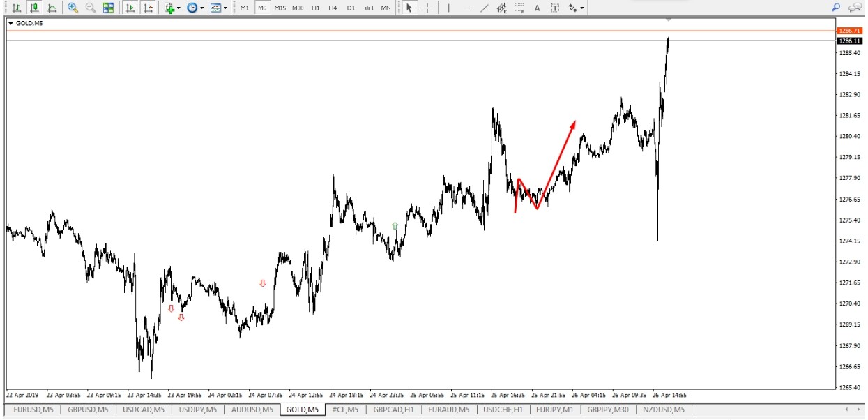Open the #CL,M5 chart tab
This screenshot has width=868, height=420.
pos(345,410)
